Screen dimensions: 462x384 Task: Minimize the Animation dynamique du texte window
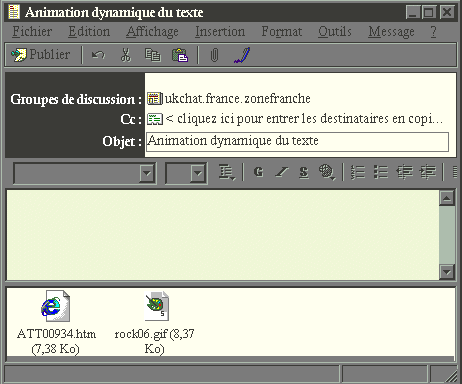click(413, 13)
